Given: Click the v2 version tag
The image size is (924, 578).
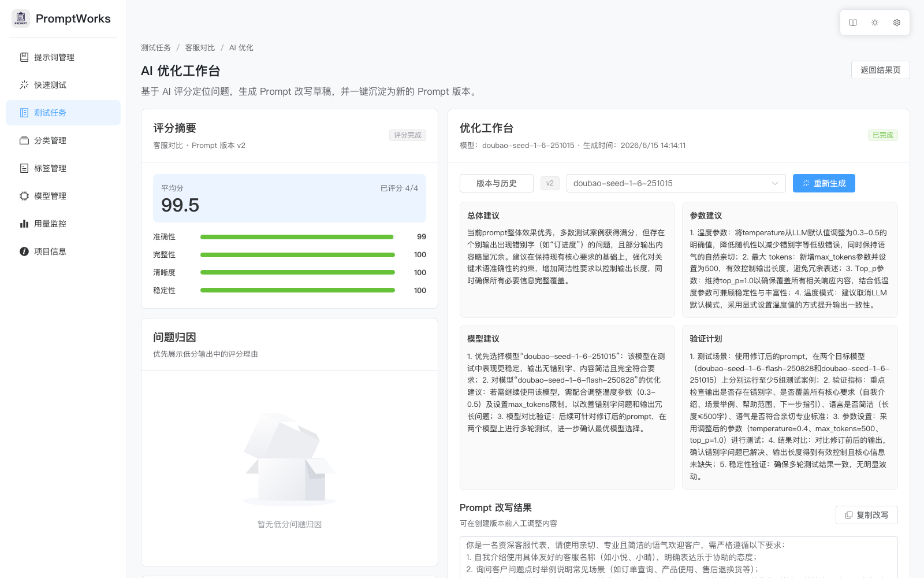Looking at the screenshot, I should (550, 183).
